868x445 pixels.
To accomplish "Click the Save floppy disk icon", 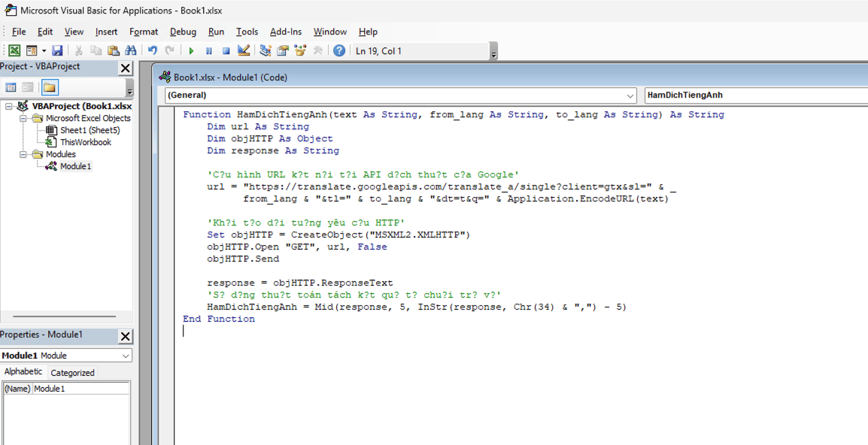I will tap(57, 50).
